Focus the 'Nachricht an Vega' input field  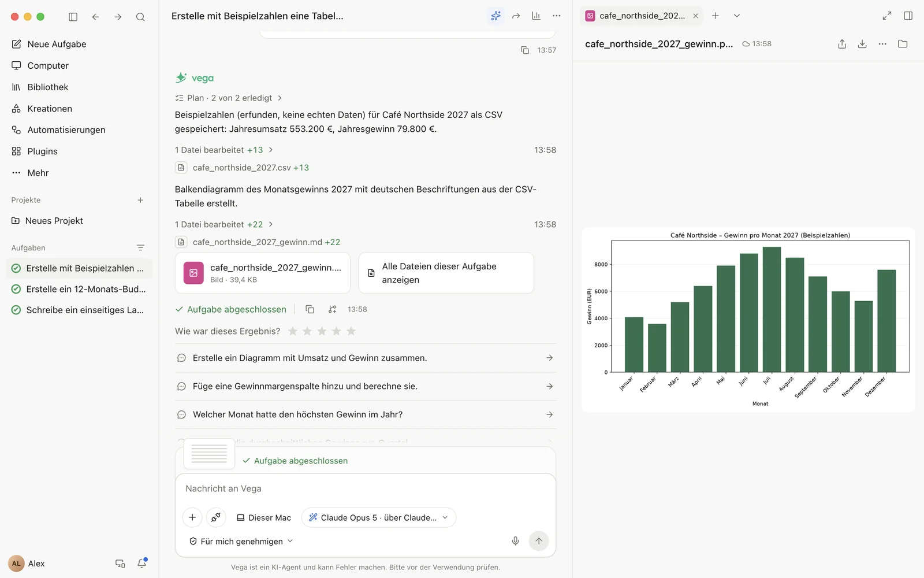click(x=366, y=488)
